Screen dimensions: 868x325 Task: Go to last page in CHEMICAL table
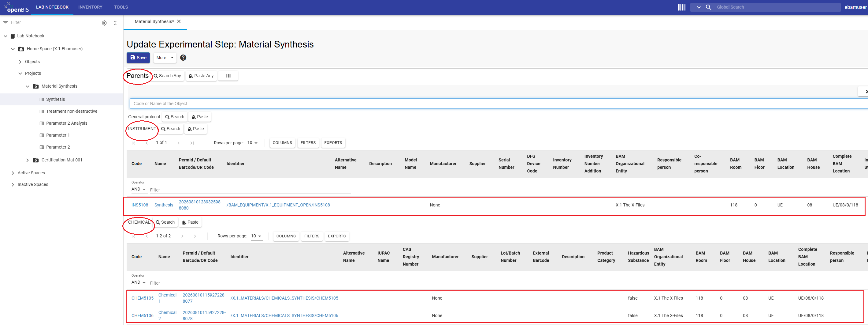pos(196,236)
